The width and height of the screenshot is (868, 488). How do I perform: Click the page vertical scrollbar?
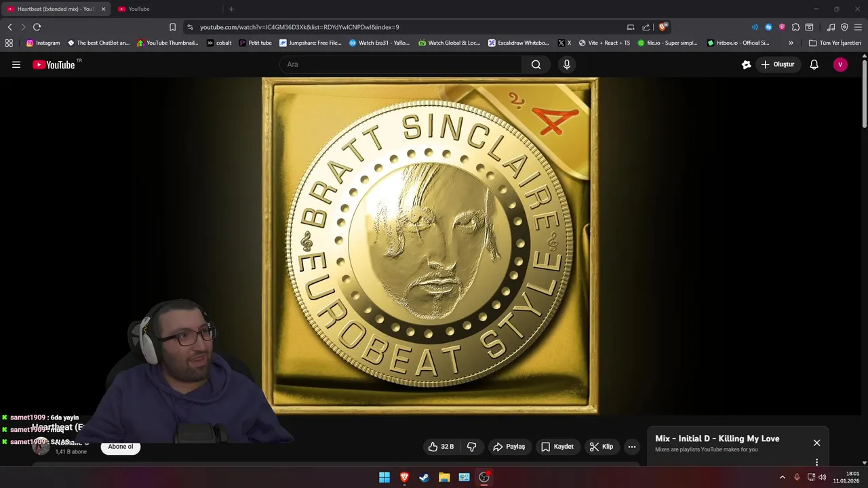pos(865,94)
